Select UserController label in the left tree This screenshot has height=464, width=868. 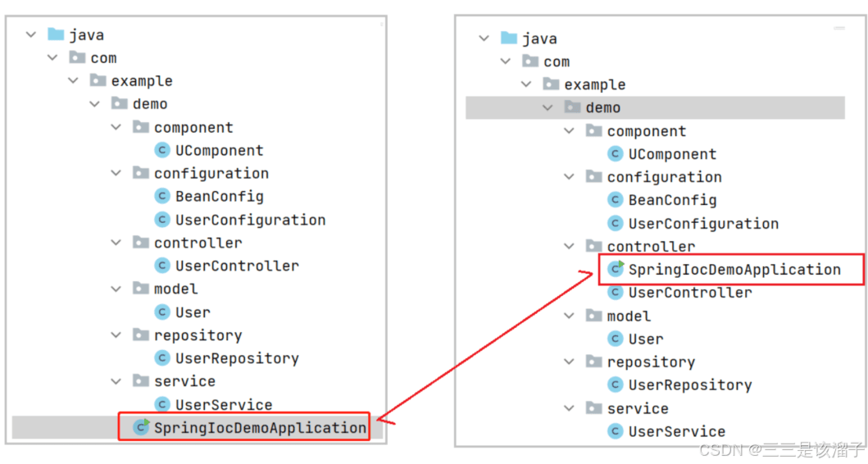click(237, 266)
